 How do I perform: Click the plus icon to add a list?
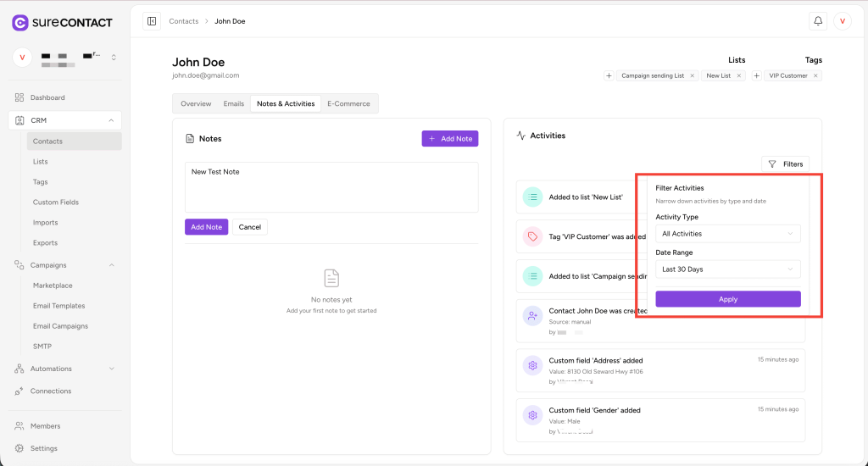coord(609,75)
